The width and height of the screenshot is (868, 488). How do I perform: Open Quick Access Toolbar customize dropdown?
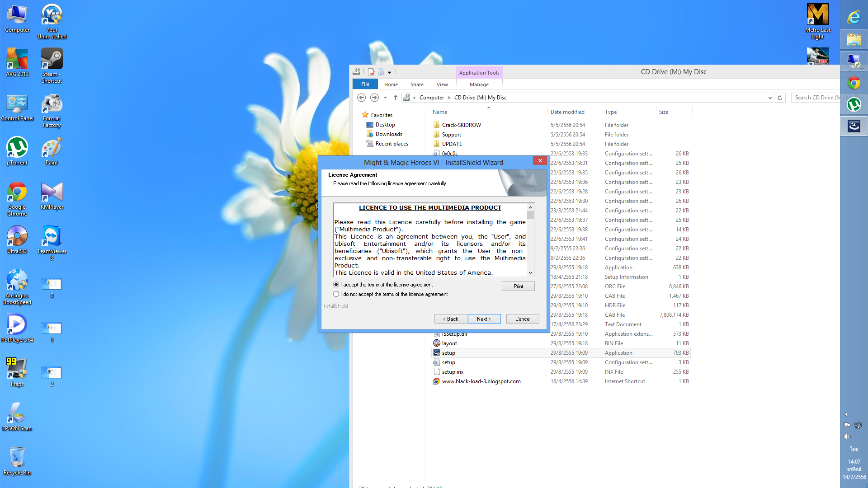tap(389, 72)
